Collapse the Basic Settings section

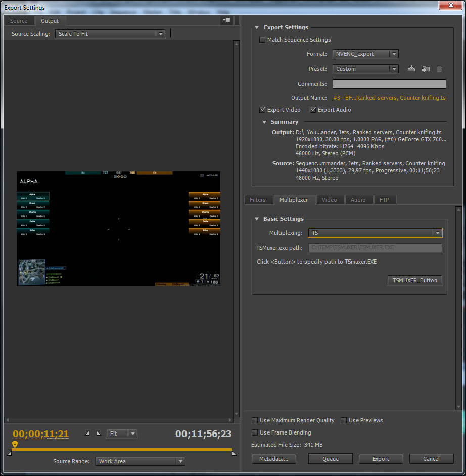pos(257,219)
